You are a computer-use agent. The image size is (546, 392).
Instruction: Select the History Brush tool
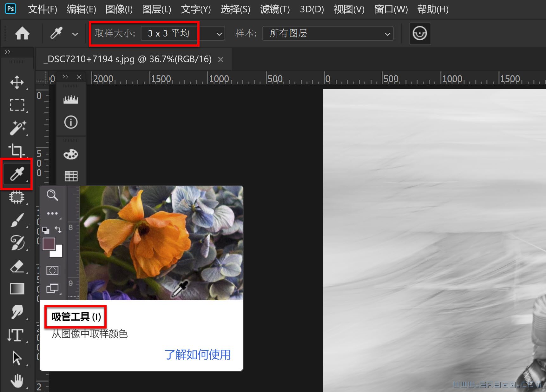coord(17,243)
